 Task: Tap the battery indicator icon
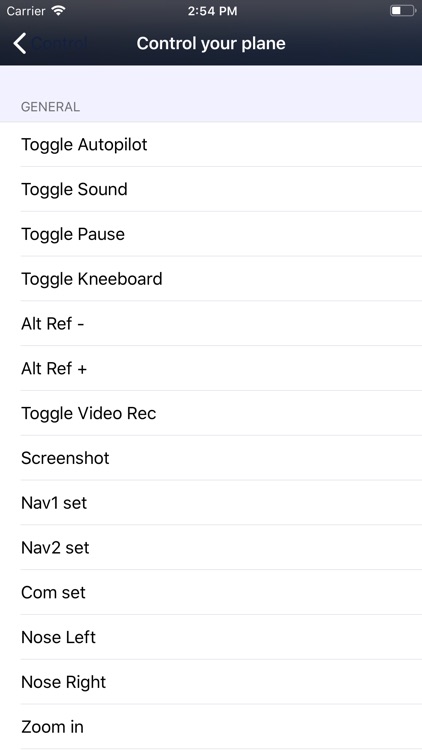[x=402, y=11]
